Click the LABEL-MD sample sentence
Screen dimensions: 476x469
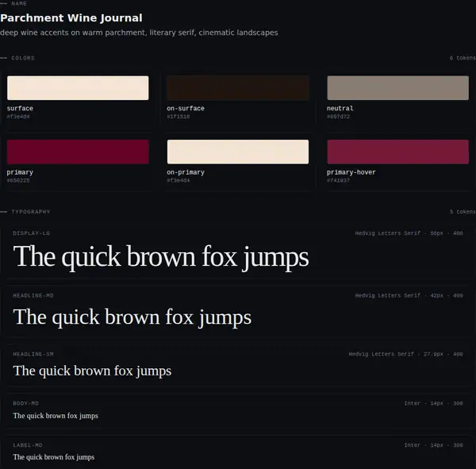(54, 457)
